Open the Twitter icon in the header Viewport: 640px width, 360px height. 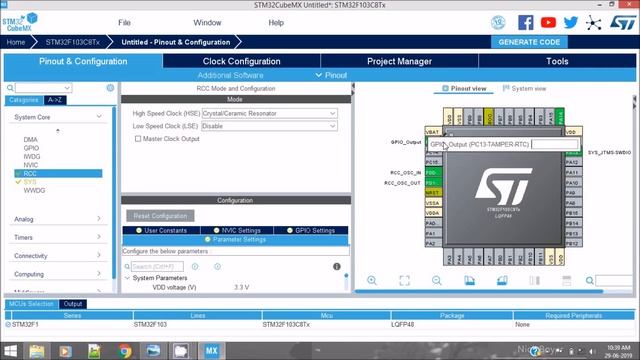point(571,22)
